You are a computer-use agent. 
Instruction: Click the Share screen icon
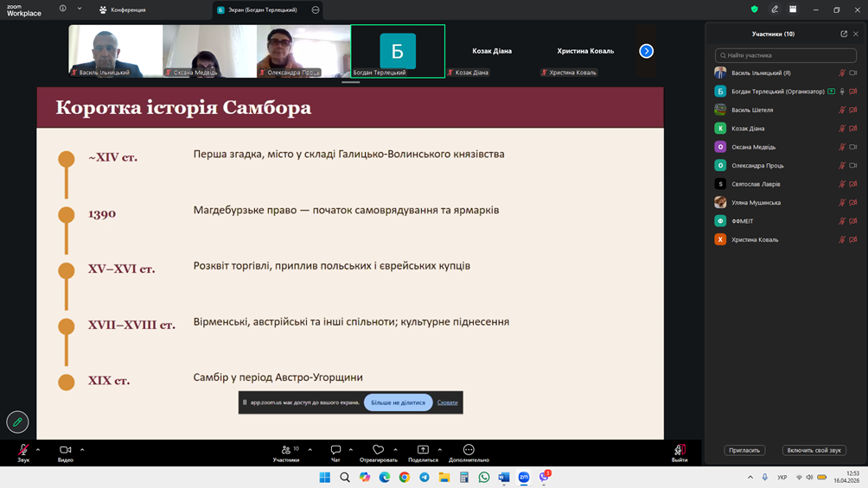[423, 450]
